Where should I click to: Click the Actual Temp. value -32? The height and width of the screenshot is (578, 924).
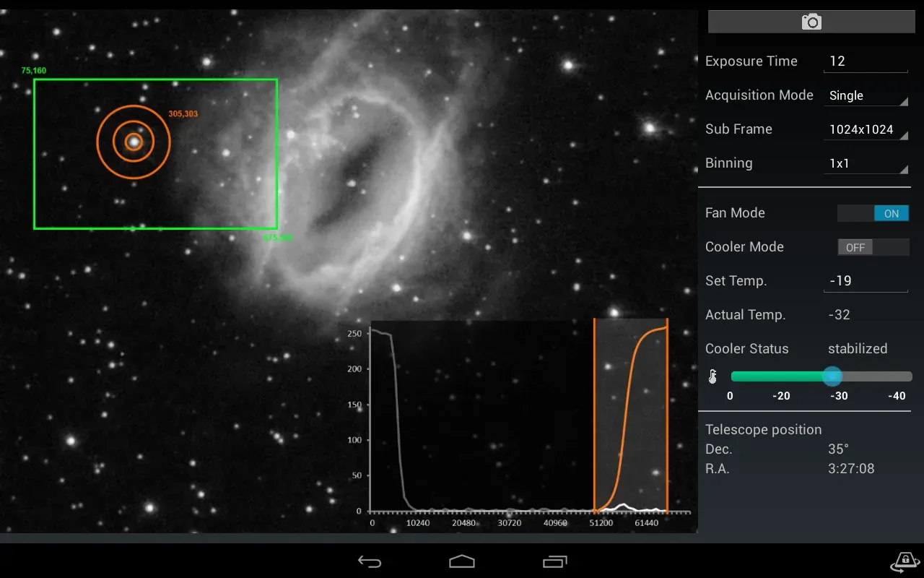pos(839,315)
